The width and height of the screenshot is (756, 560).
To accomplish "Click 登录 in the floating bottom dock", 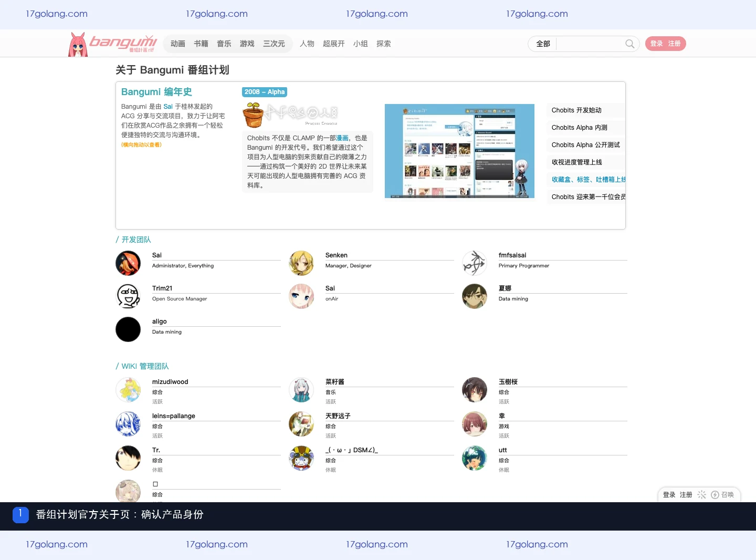I will [x=669, y=495].
